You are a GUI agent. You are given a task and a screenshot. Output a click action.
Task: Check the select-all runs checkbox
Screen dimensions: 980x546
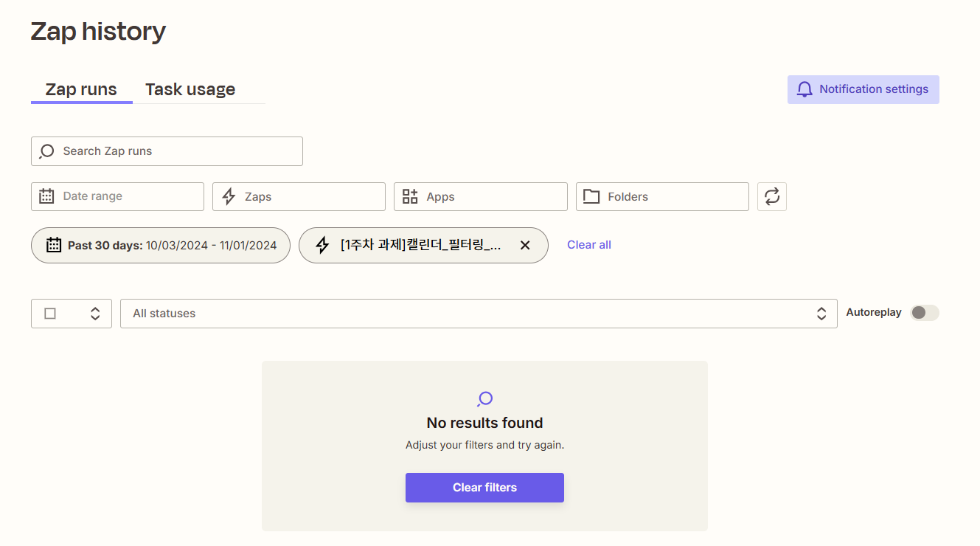click(50, 314)
